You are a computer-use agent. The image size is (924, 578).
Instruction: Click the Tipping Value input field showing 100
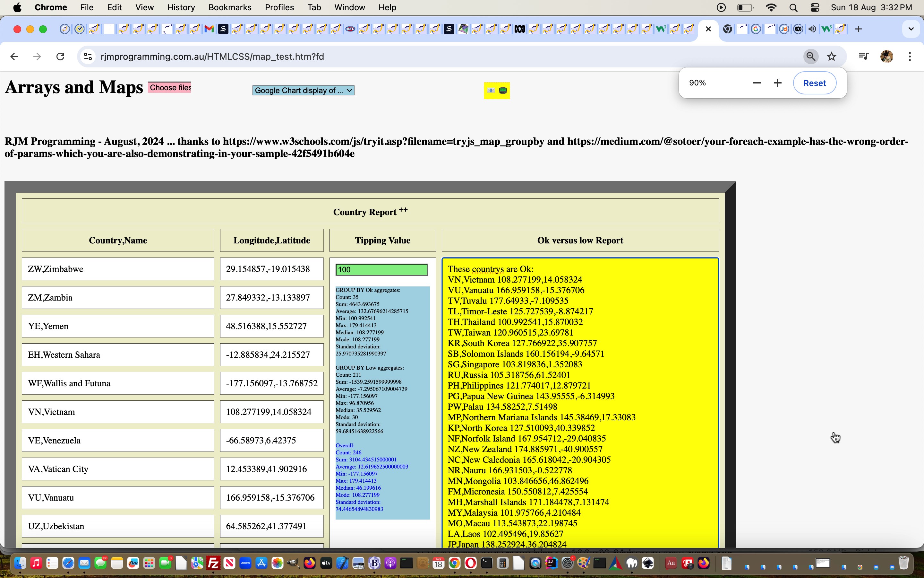coord(381,269)
